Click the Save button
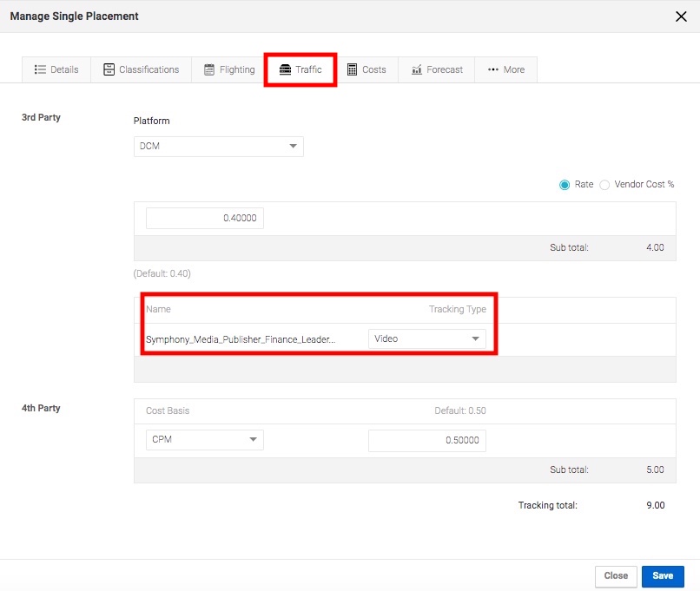The width and height of the screenshot is (700, 591). coord(663,576)
